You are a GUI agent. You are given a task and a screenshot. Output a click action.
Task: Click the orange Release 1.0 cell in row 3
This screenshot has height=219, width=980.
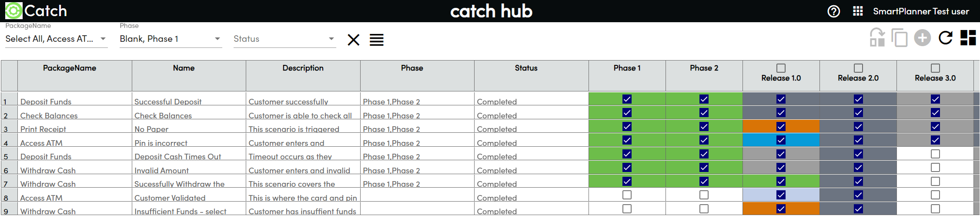tap(761, 126)
